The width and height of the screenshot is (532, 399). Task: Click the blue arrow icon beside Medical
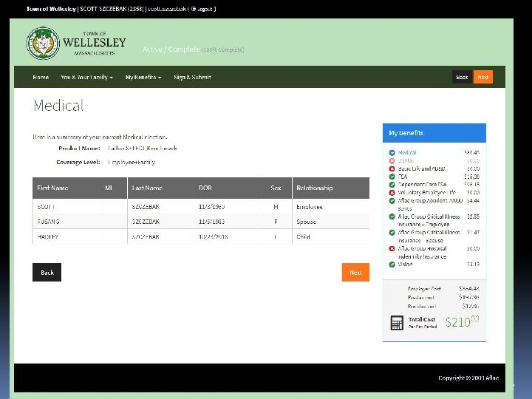tap(392, 153)
